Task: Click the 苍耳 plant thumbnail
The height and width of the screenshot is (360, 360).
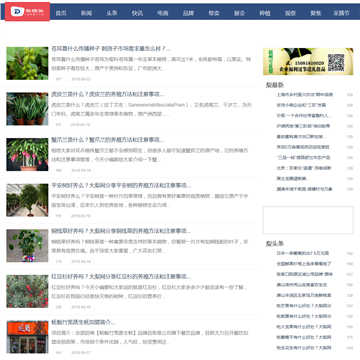Action: coord(27,63)
